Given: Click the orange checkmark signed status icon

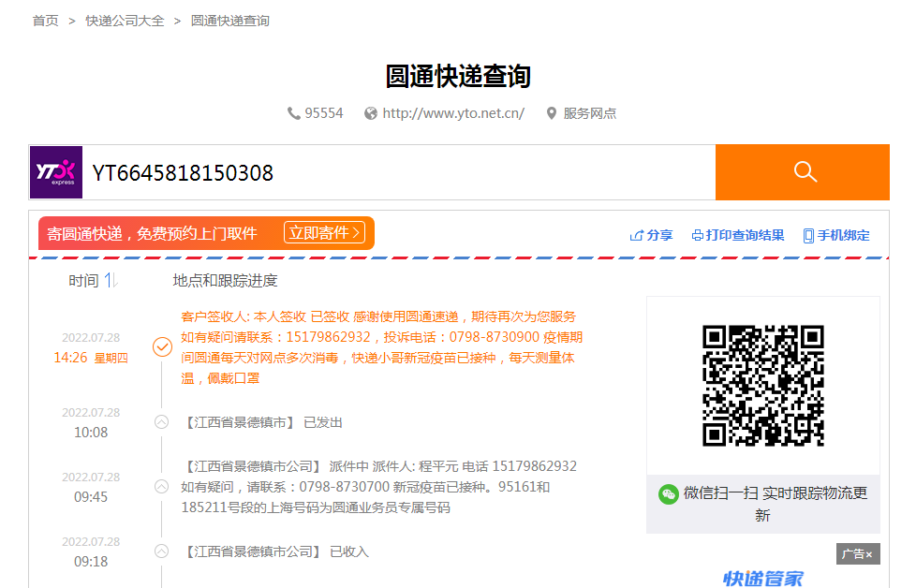Looking at the screenshot, I should click(162, 346).
